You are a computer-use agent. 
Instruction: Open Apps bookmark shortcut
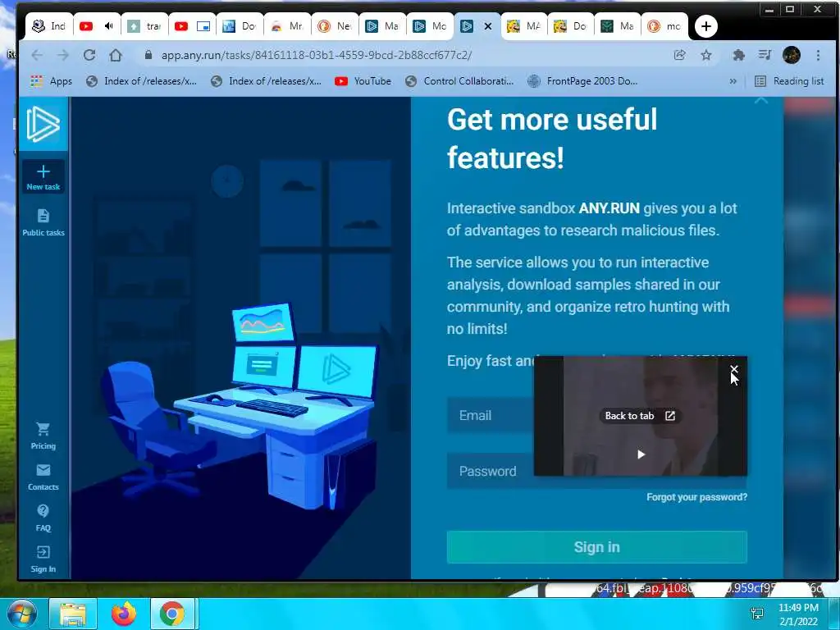(52, 81)
